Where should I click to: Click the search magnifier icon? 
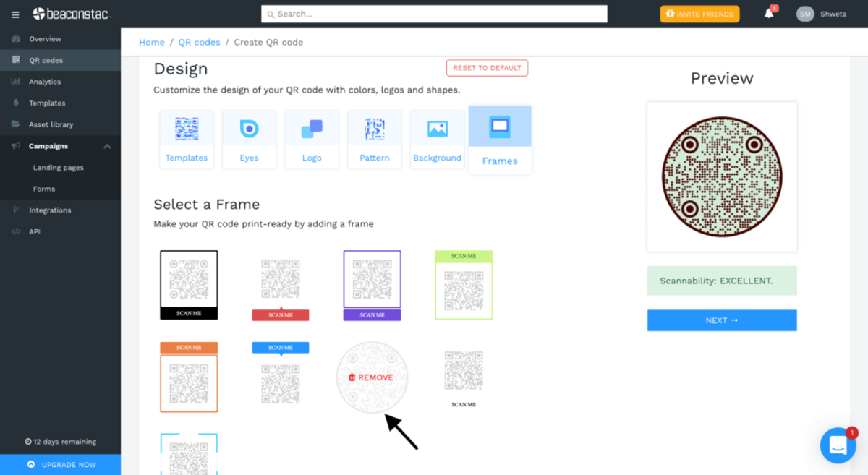pyautogui.click(x=271, y=14)
